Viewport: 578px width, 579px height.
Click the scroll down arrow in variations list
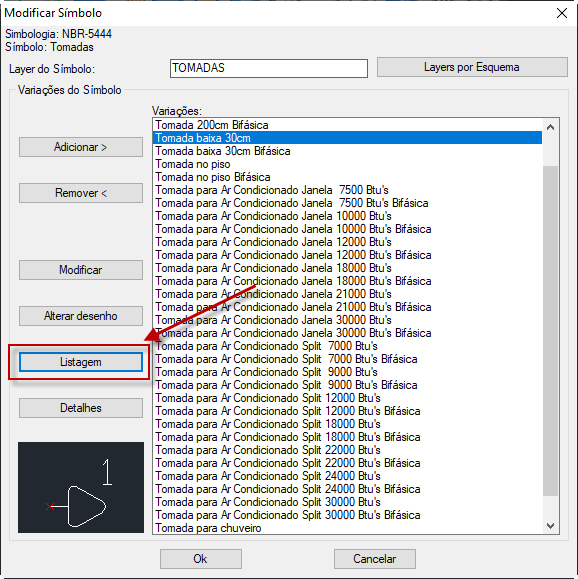pos(550,525)
